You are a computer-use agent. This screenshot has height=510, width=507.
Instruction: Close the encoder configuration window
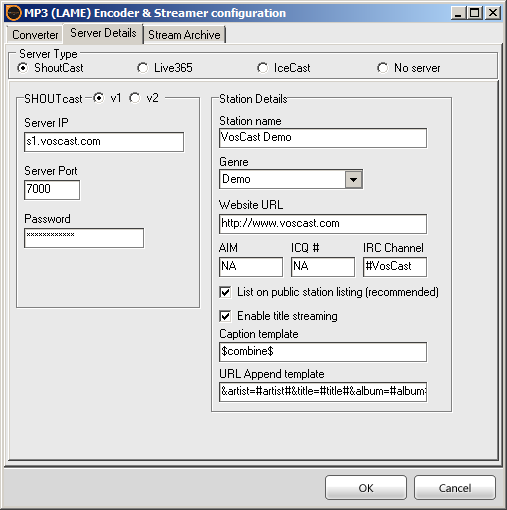(493, 13)
